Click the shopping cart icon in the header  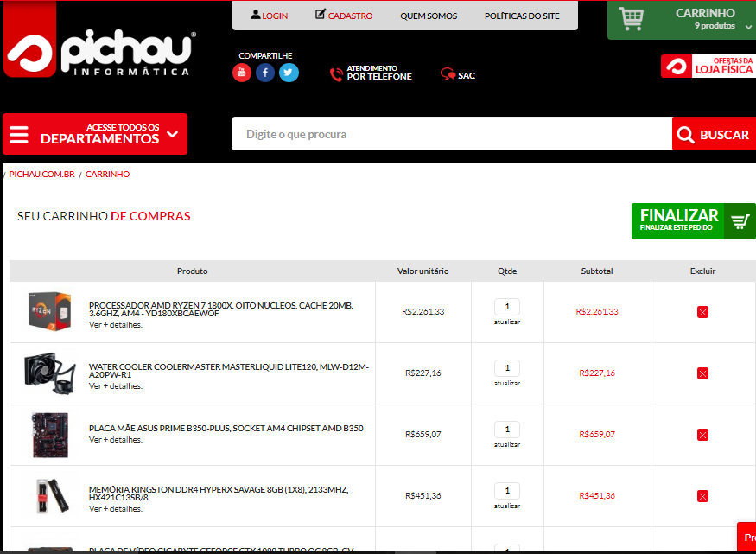tap(631, 19)
